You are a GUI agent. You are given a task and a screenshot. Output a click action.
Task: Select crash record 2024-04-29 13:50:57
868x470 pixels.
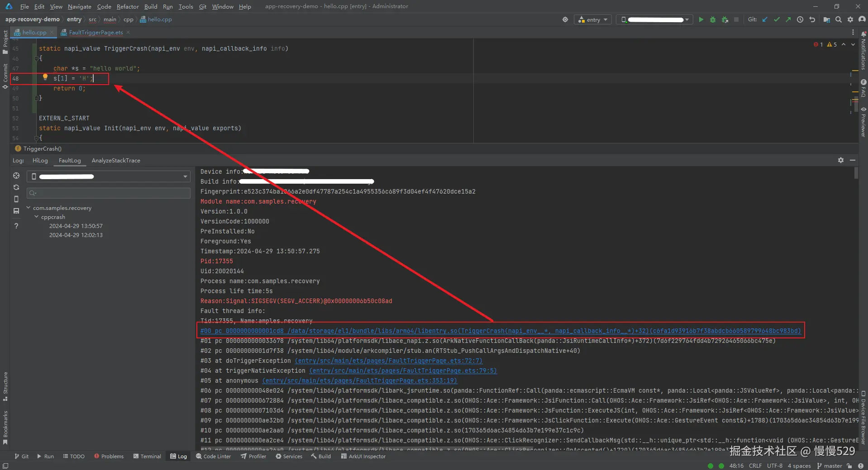tap(76, 225)
